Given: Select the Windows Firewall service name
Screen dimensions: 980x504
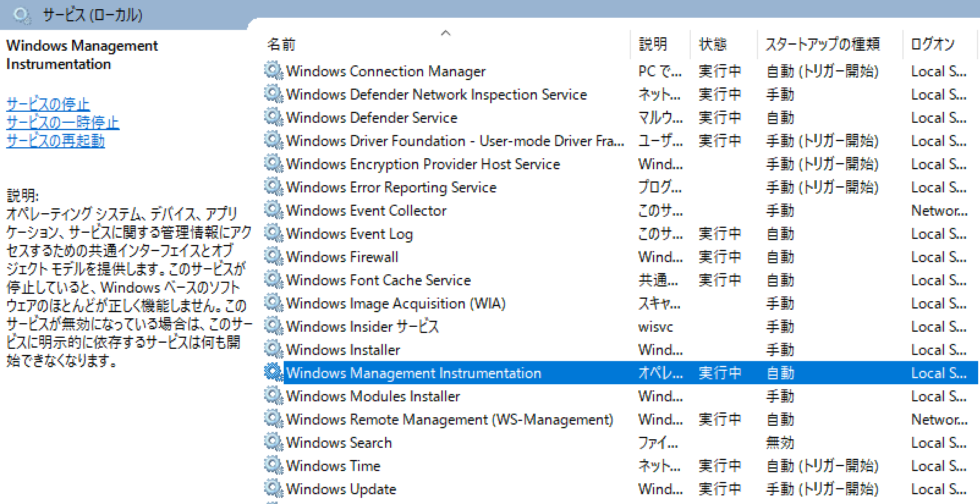Looking at the screenshot, I should coord(342,257).
